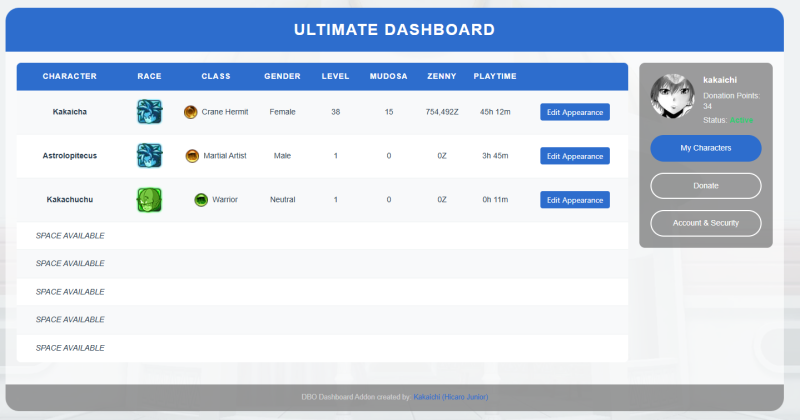Screen dimensions: 800x420
Task: Click the ZENNY column header
Action: click(x=442, y=76)
